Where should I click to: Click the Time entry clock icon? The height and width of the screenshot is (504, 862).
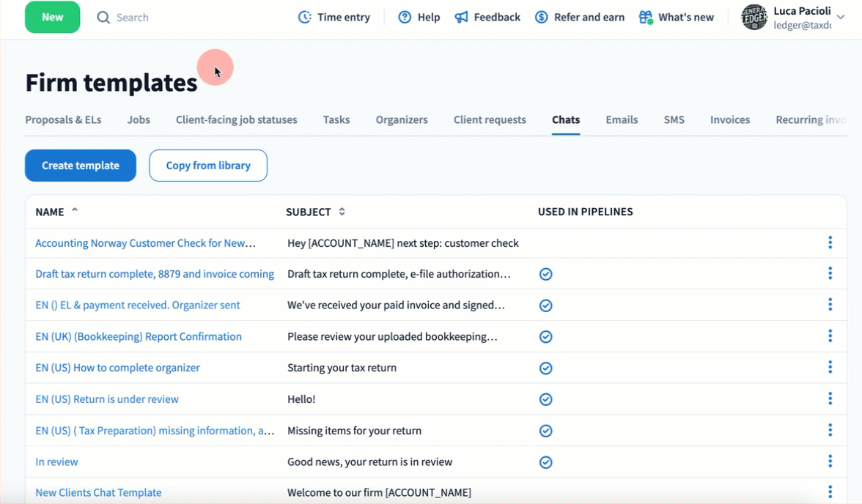click(x=304, y=17)
